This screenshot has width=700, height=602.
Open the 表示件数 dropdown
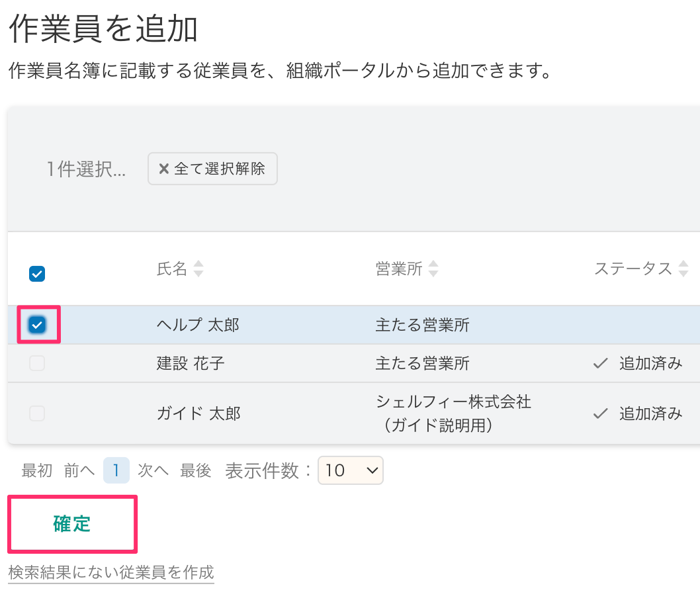click(x=350, y=471)
